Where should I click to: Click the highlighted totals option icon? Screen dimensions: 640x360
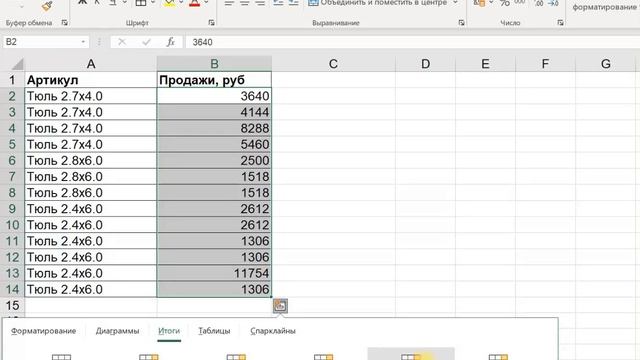[x=411, y=354]
